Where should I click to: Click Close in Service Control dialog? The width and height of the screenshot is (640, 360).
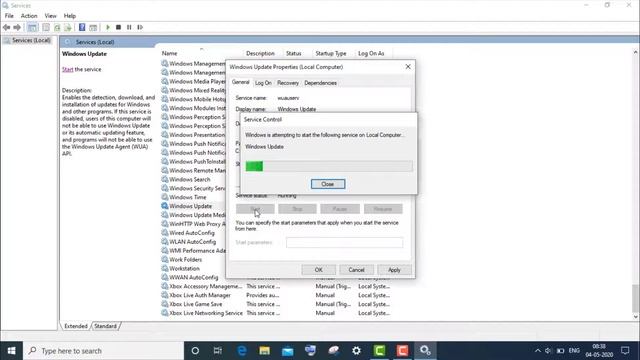(x=328, y=184)
